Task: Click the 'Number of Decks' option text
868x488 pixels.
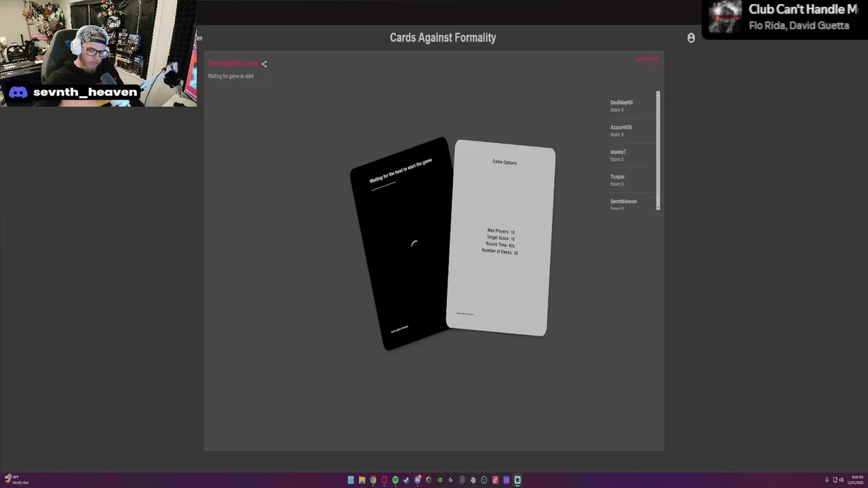Action: (500, 251)
